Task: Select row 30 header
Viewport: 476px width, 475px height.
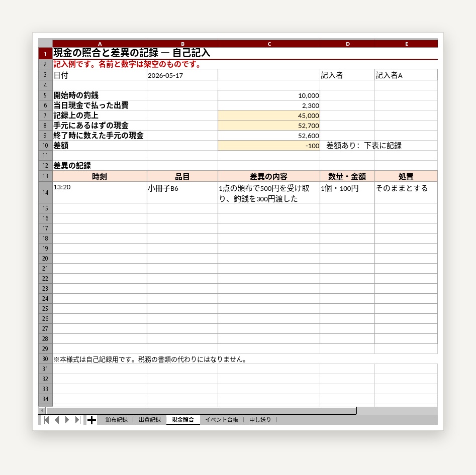Action: click(45, 359)
